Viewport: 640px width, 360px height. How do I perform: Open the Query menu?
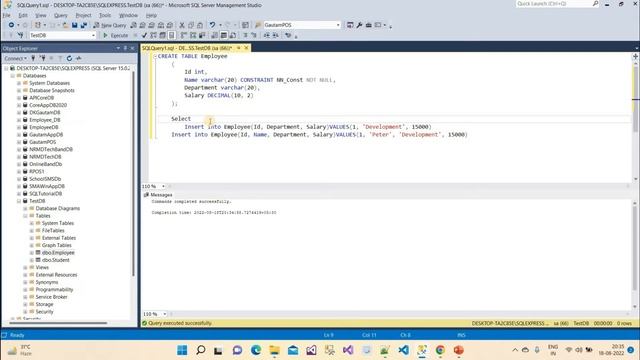coord(61,15)
